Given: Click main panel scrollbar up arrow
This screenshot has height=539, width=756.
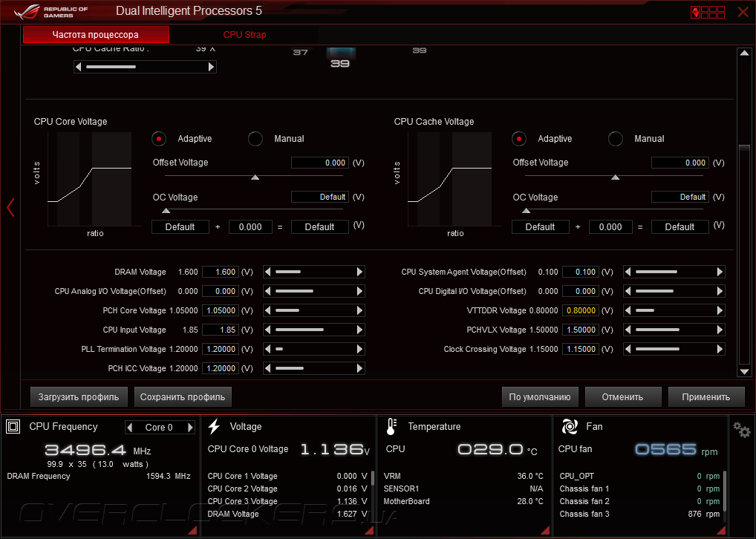Looking at the screenshot, I should click(744, 53).
